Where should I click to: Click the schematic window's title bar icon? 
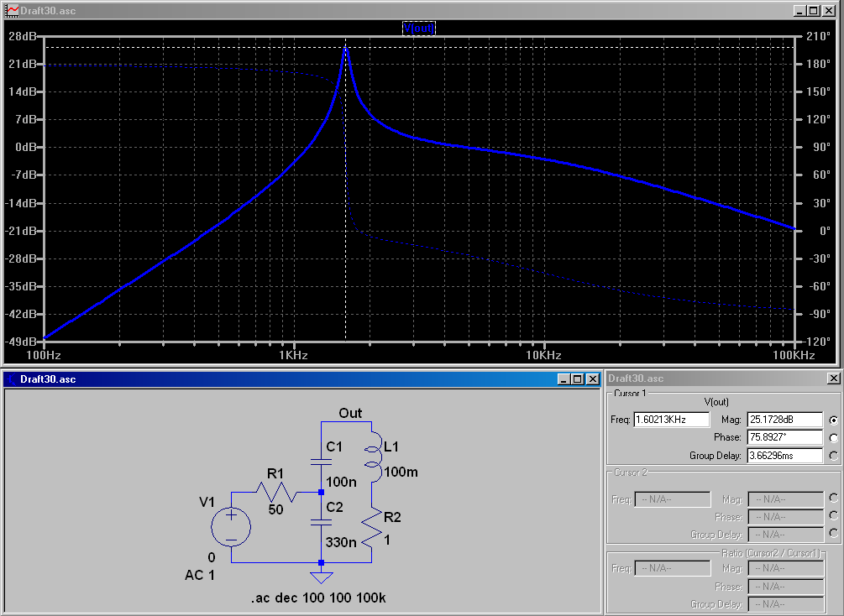(x=11, y=379)
